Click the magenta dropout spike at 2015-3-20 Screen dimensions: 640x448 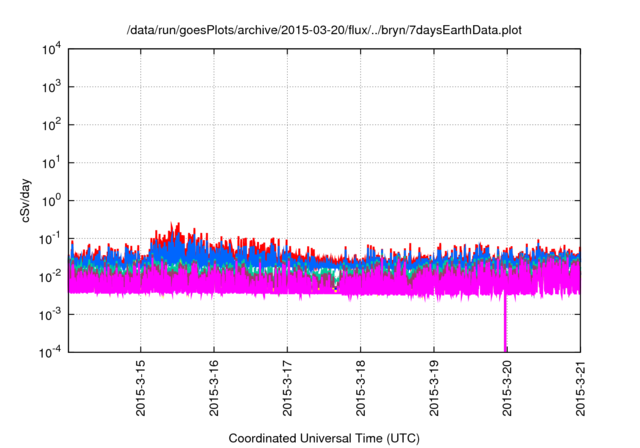[x=505, y=322]
